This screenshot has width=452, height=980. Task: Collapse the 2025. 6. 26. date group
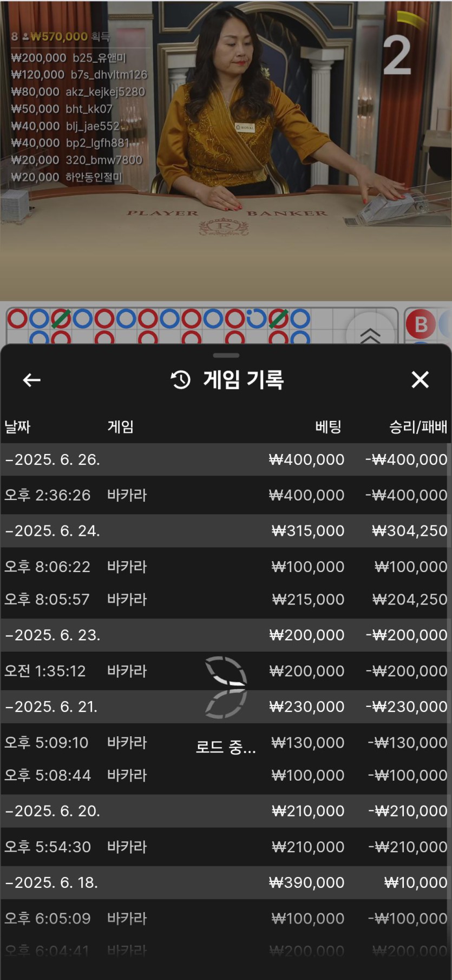click(x=53, y=460)
